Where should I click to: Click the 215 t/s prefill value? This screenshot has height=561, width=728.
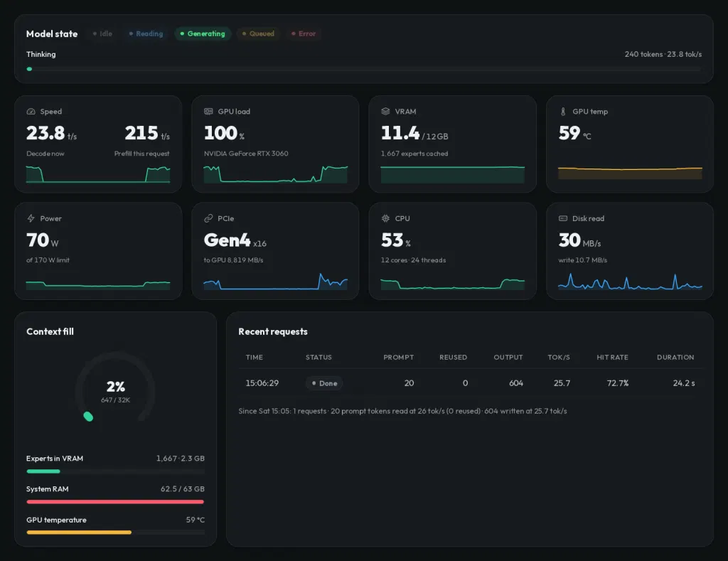coord(147,133)
